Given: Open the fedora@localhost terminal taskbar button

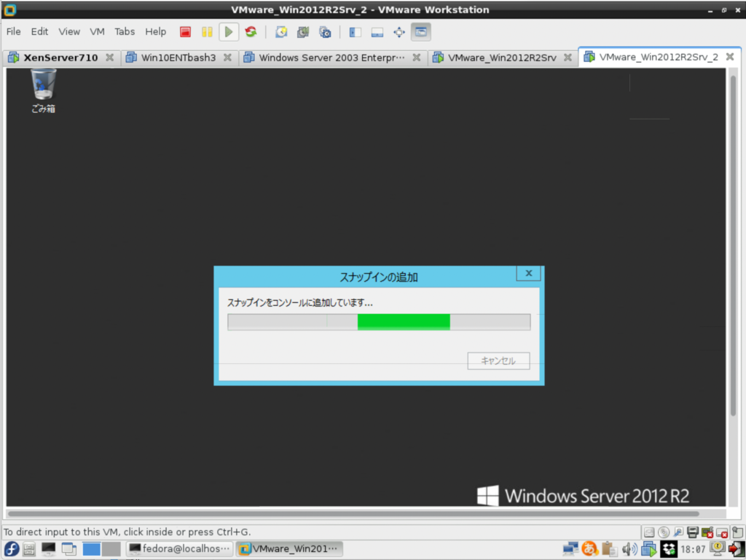Looking at the screenshot, I should pos(179,549).
